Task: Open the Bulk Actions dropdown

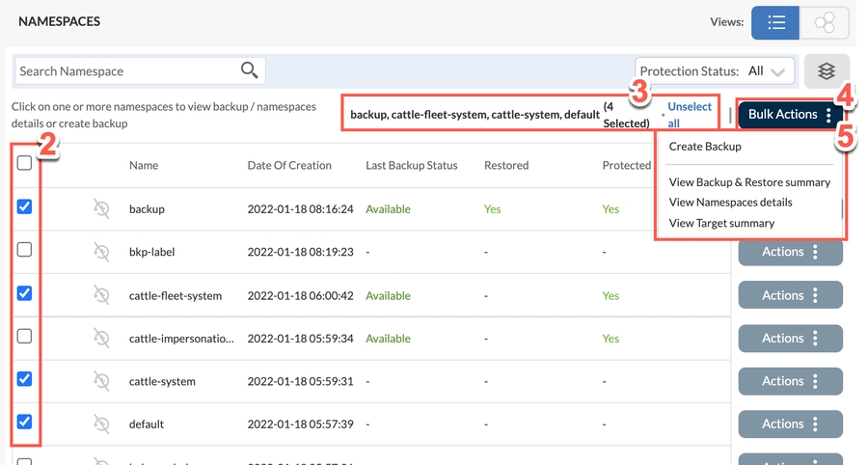Action: 790,114
